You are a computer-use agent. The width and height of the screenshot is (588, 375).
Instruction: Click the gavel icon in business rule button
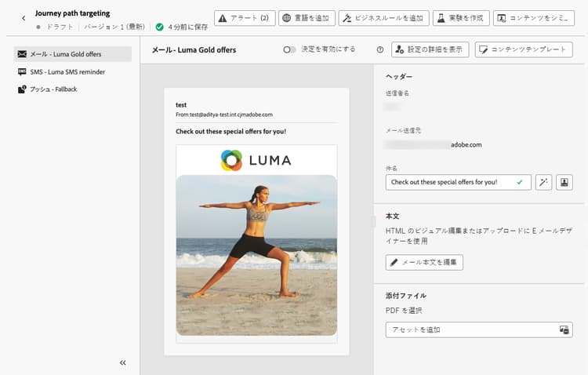click(347, 18)
